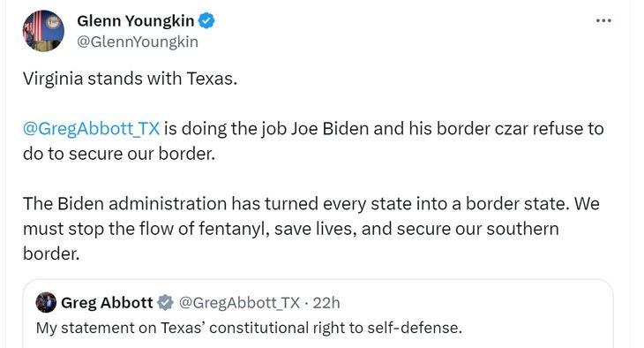644x348 pixels.
Task: Click the sentence mentioning Joe Biden's border czar
Action: pyautogui.click(x=313, y=141)
